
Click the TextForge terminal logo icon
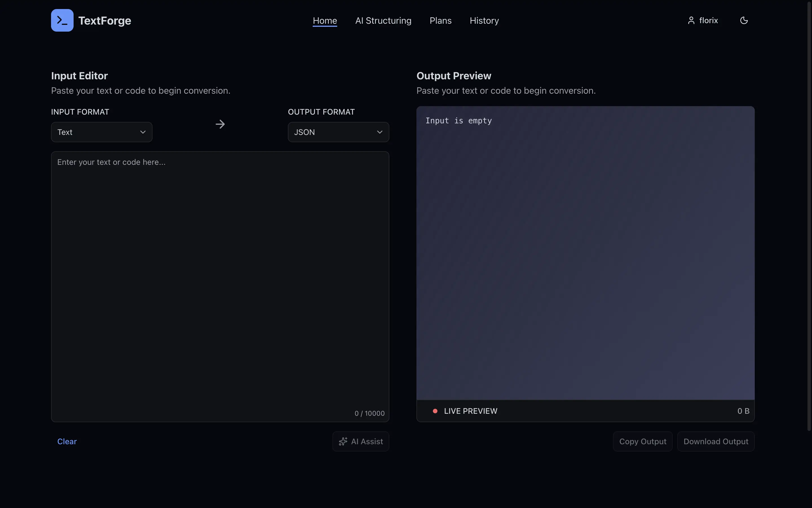coord(62,21)
